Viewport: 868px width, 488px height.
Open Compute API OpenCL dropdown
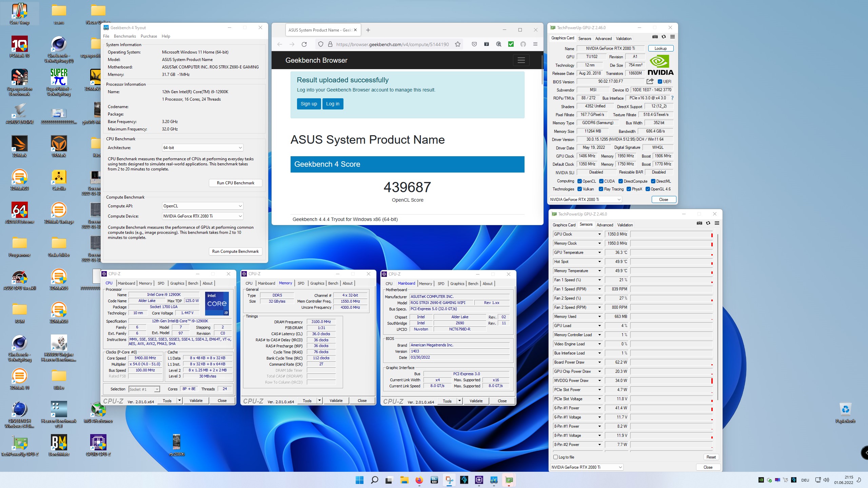[x=202, y=206]
